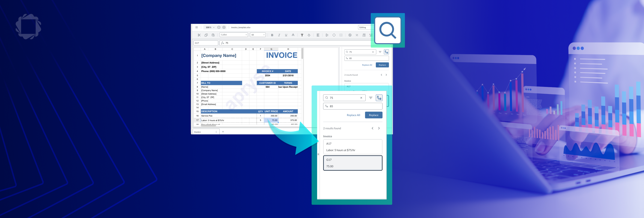
Task: Click the fx function icon in formula bar
Action: coord(223,43)
